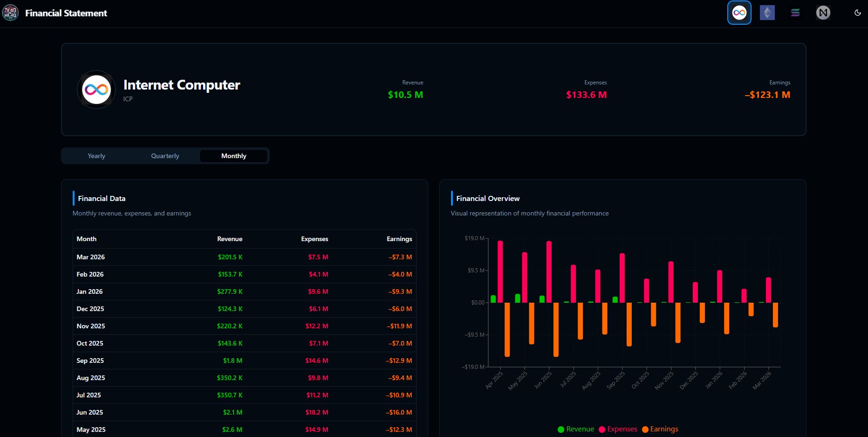
Task: Select the Nov 2025 row label in the table
Action: tap(91, 326)
